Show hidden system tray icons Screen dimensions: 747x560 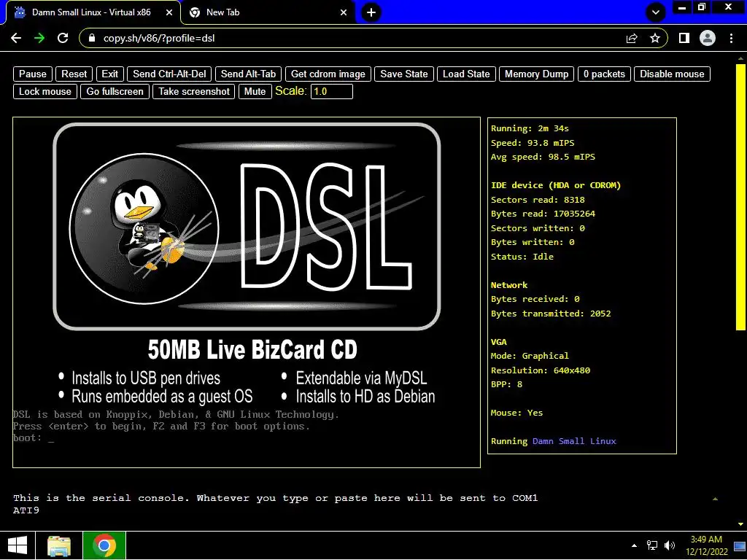pos(634,545)
